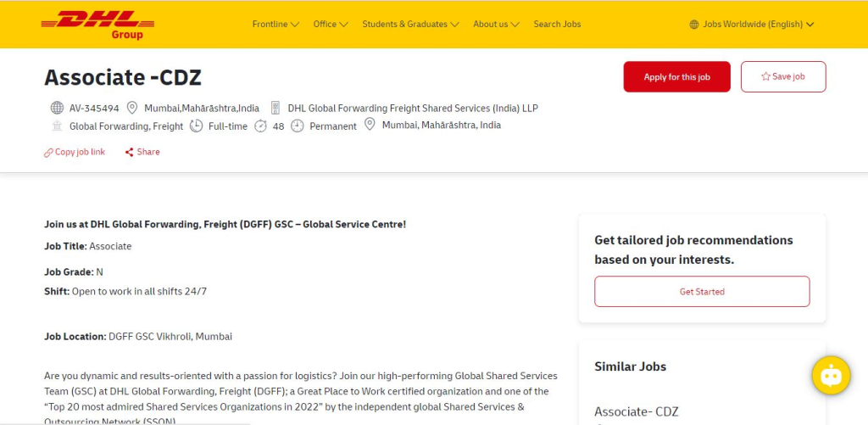868x425 pixels.
Task: Click the clock icon beside Full-time
Action: [x=196, y=126]
